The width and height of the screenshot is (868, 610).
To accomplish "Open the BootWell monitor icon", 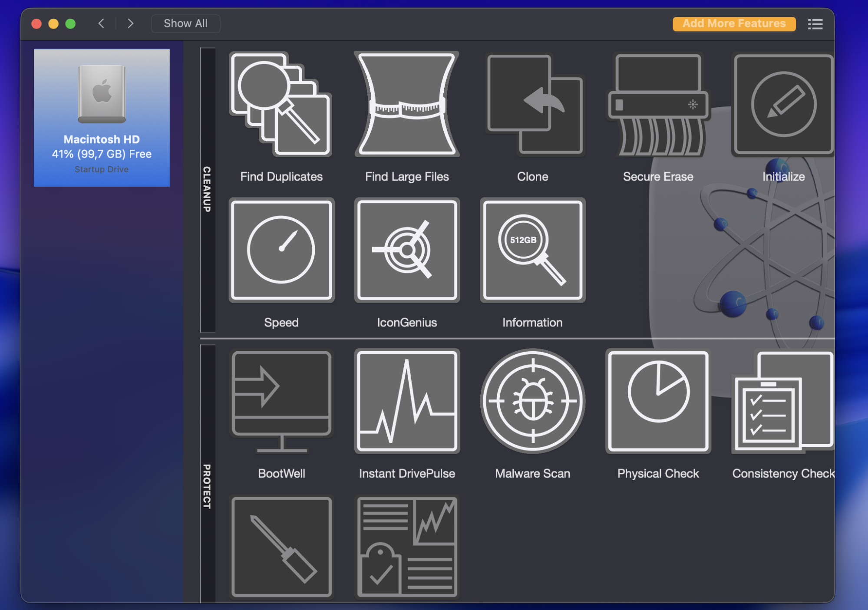I will tap(281, 402).
